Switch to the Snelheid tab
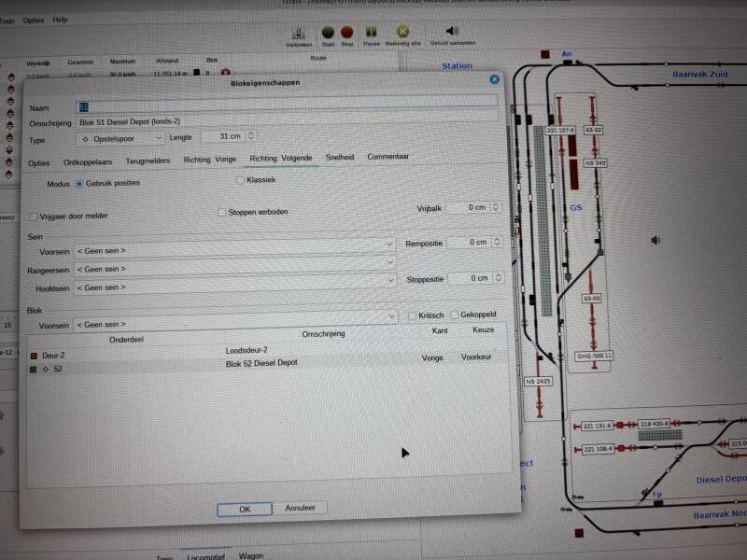This screenshot has height=560, width=747. coord(340,157)
